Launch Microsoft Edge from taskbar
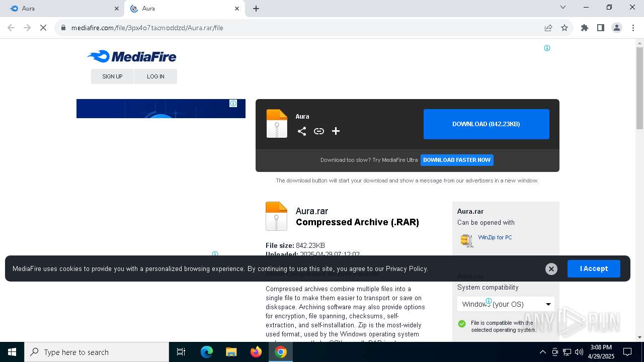Screen dimensions: 644x362 coord(207,352)
